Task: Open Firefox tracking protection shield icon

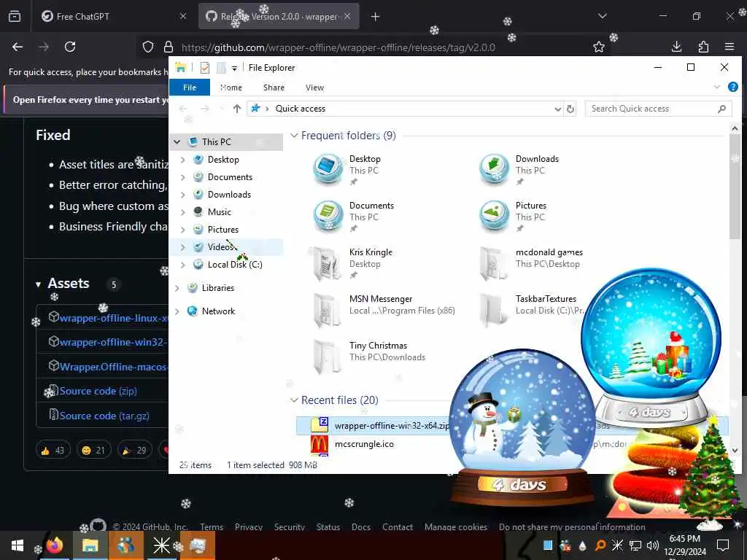Action: (x=148, y=47)
